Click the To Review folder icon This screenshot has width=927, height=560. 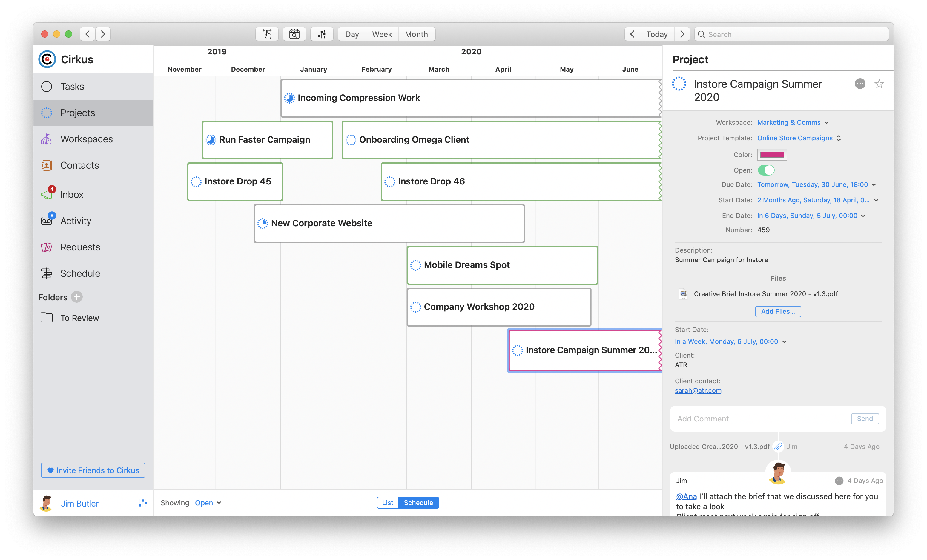click(47, 318)
